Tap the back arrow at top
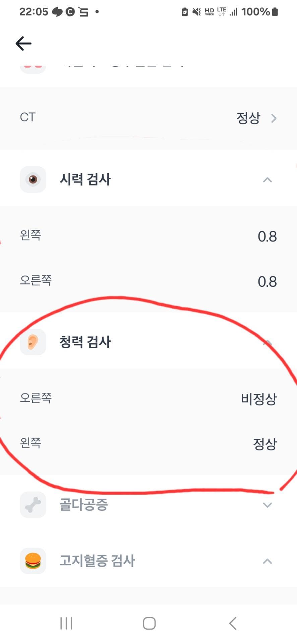This screenshot has height=644, width=297. (23, 44)
